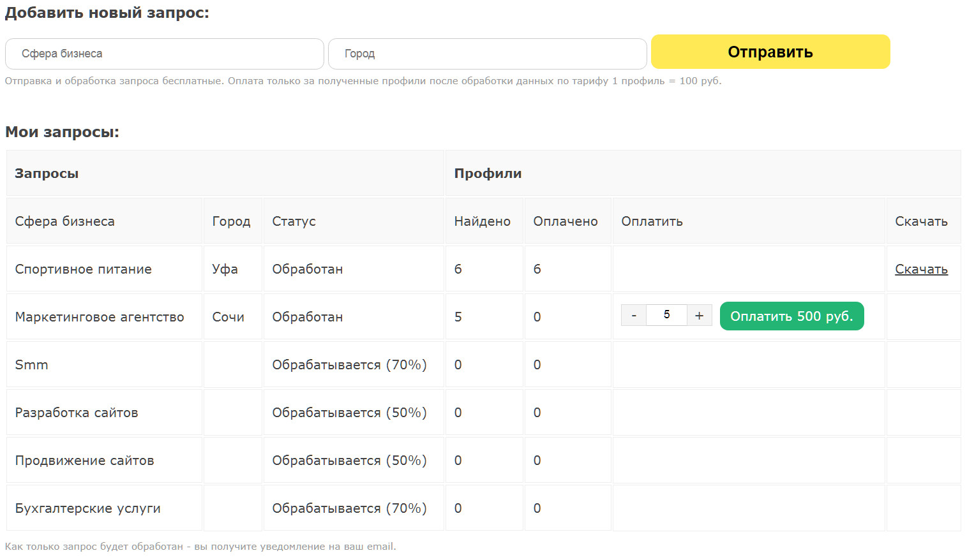This screenshot has height=560, width=967.
Task: Select the Маркетинговое агентство cell
Action: (104, 317)
